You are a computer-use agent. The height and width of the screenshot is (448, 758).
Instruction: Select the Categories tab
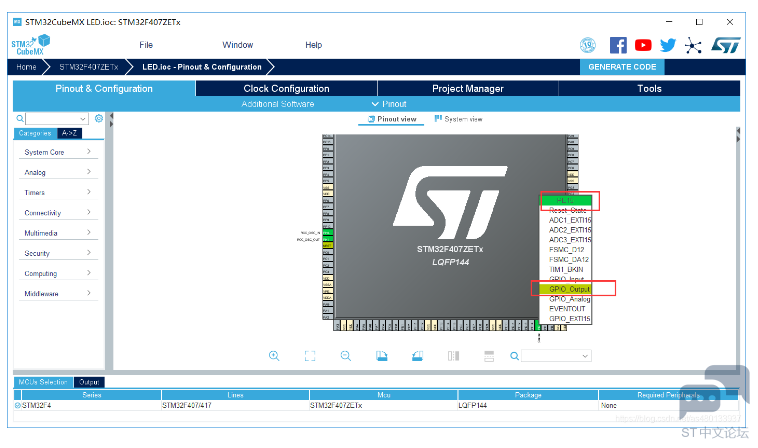click(35, 133)
